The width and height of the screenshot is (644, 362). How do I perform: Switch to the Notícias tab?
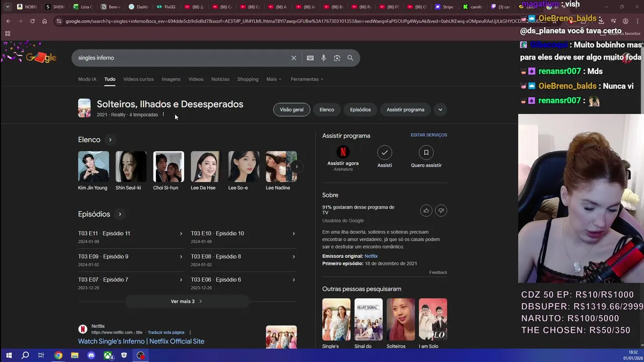pos(220,79)
